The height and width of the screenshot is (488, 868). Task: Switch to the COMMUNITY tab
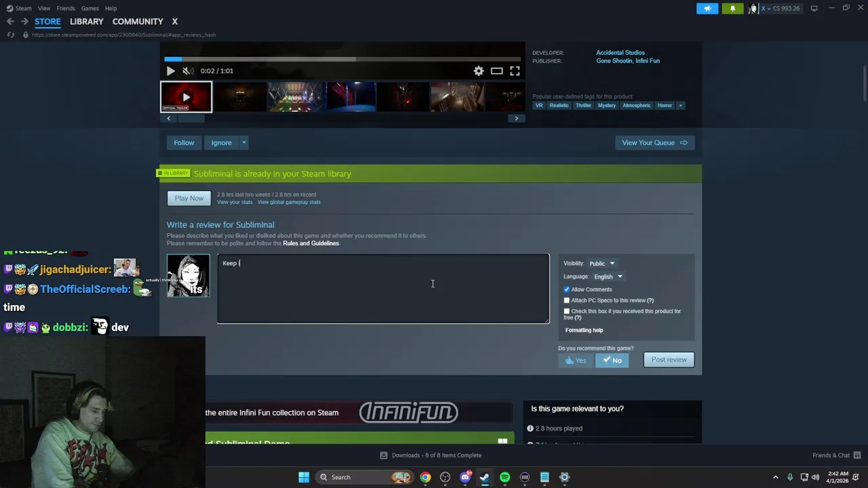pyautogui.click(x=138, y=22)
